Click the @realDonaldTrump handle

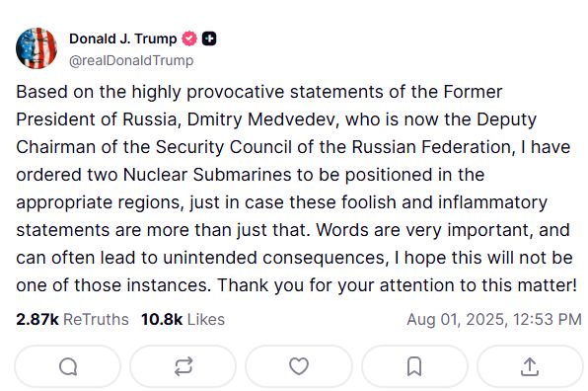pyautogui.click(x=131, y=60)
